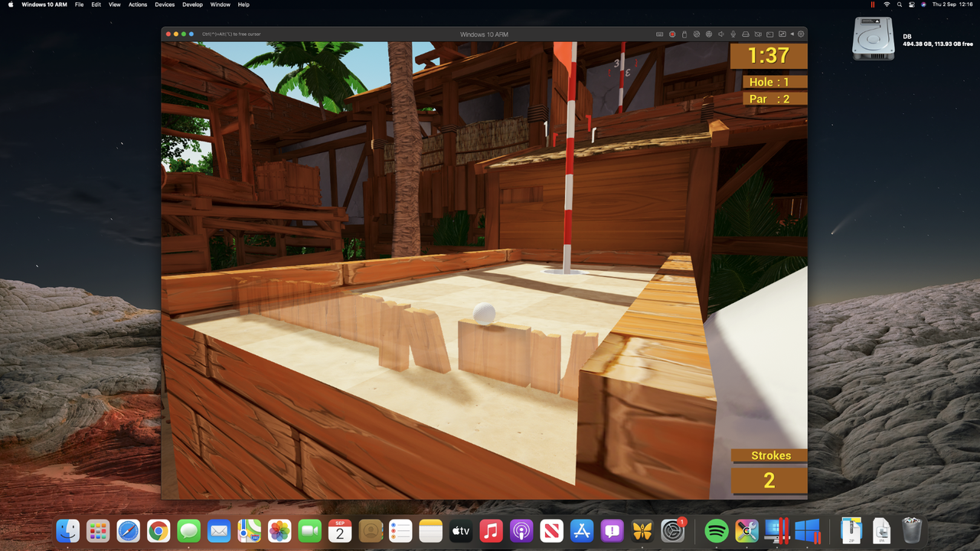980x551 pixels.
Task: Click the red Parallels icon in menu bar
Action: click(873, 5)
